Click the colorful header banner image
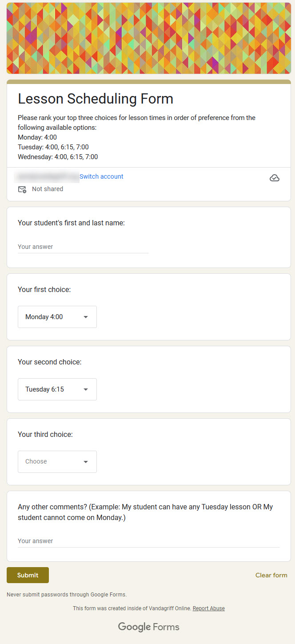The image size is (295, 644). (x=148, y=38)
